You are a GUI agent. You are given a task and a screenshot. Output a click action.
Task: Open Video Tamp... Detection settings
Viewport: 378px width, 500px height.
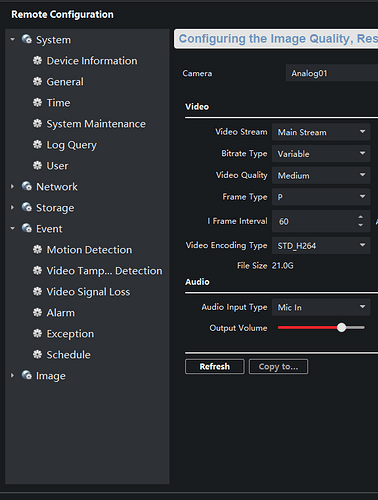[104, 271]
